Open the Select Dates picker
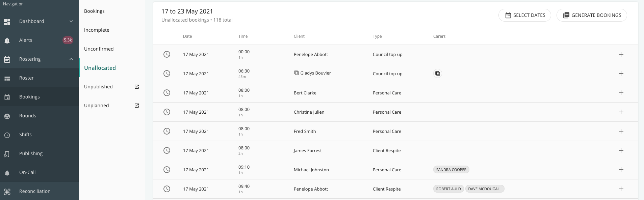The image size is (644, 200). point(525,15)
